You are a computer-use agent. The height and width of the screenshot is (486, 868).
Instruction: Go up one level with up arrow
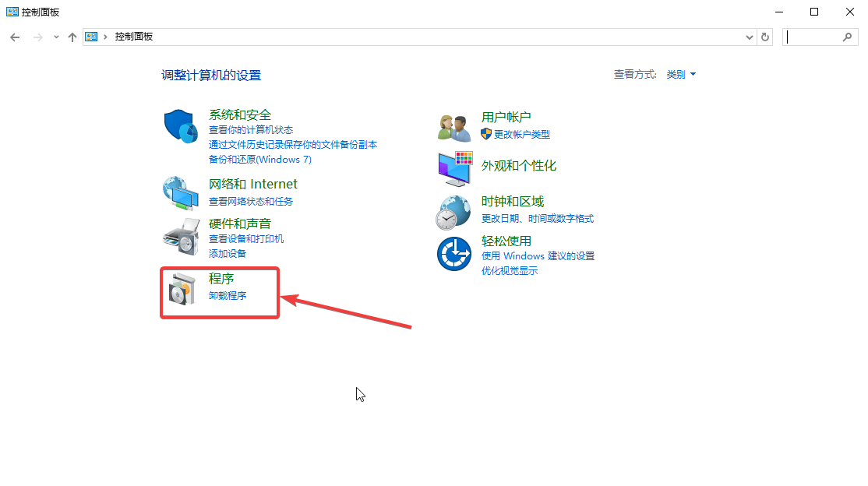tap(72, 37)
